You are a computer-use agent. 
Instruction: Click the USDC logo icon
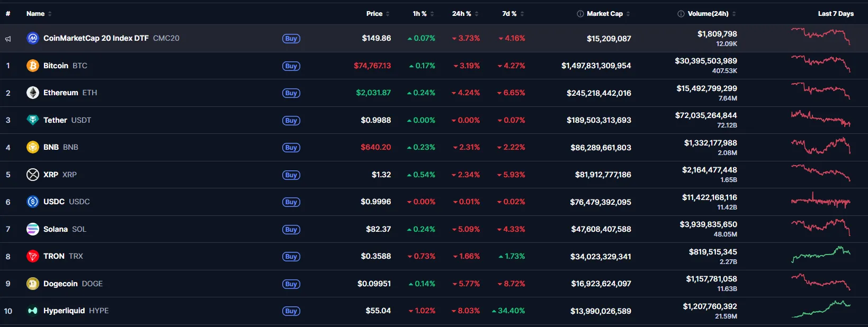coord(33,202)
